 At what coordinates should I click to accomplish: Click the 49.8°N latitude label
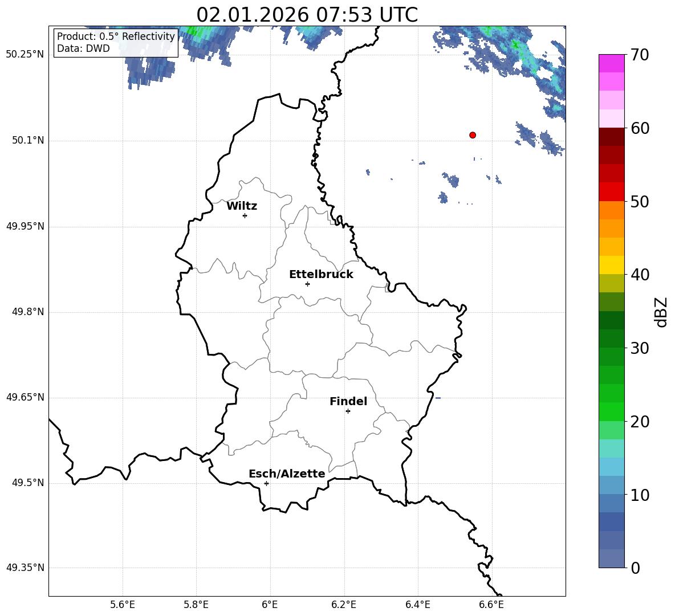pos(28,312)
